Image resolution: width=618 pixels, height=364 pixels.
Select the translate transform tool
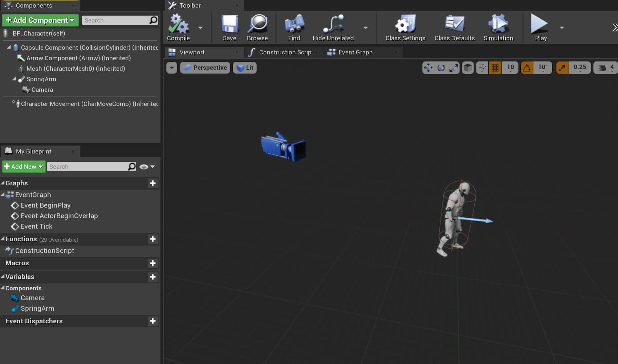click(x=428, y=68)
